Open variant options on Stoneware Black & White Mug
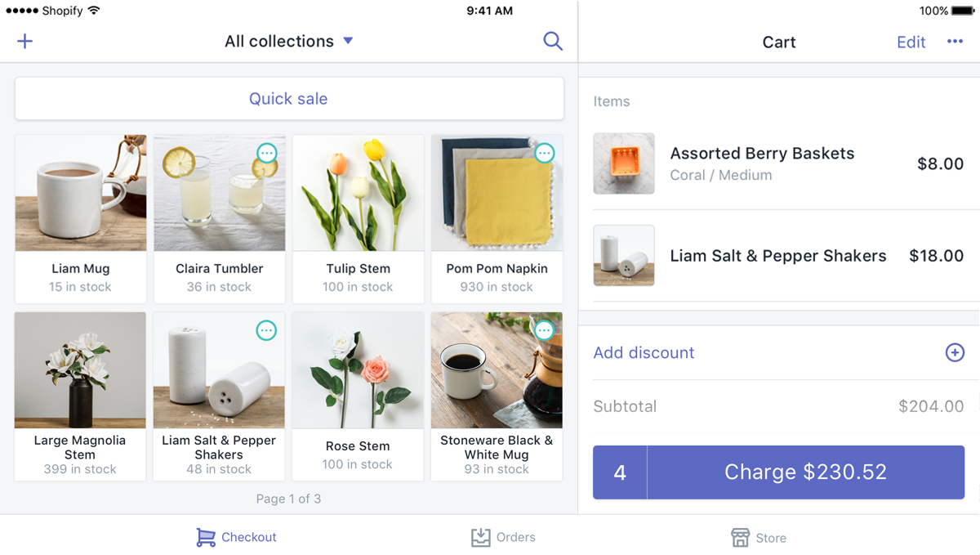This screenshot has width=980, height=555. [544, 330]
